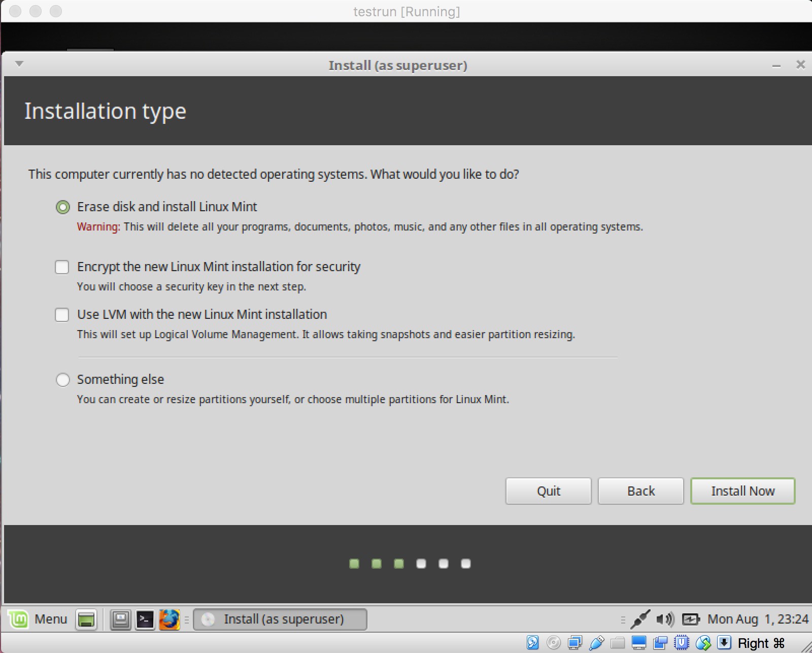Click VirtualBox CPU virtualization chip icon
The image size is (812, 653).
click(x=682, y=643)
